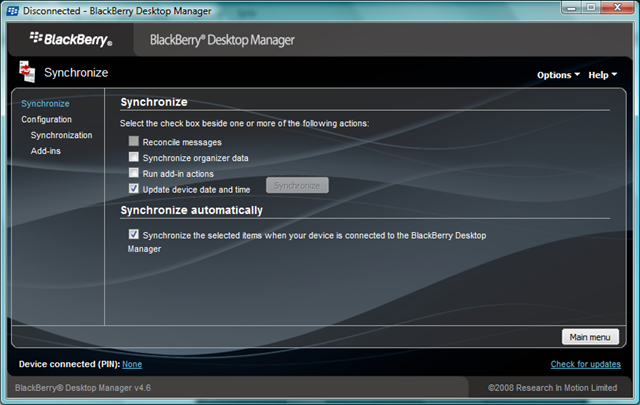
Task: Uncheck Update device date and time
Action: [x=133, y=188]
